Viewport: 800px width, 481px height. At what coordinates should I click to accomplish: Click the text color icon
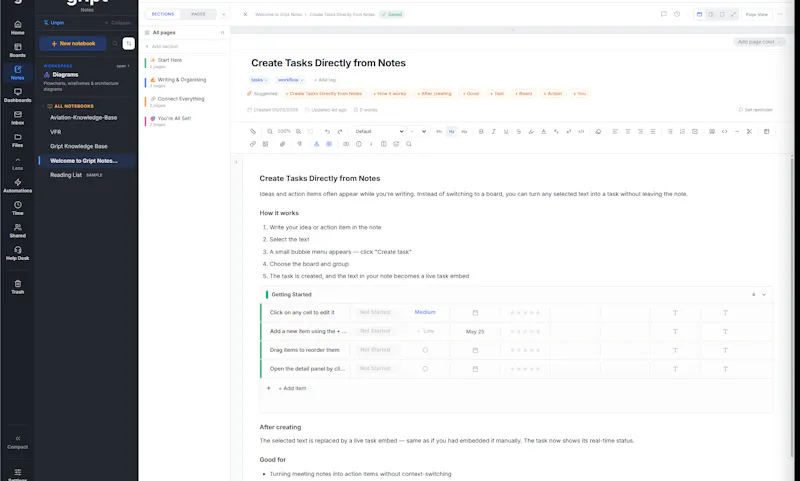pyautogui.click(x=543, y=132)
